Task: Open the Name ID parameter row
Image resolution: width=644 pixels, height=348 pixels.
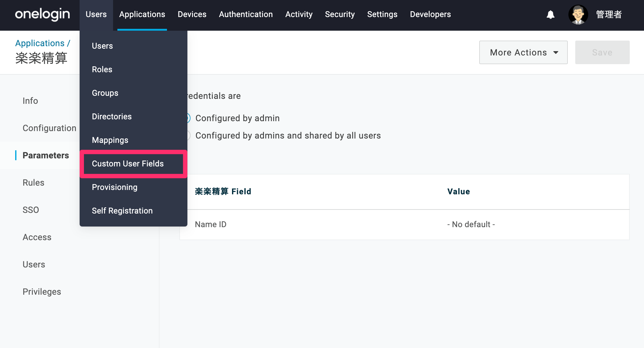Action: tap(405, 224)
